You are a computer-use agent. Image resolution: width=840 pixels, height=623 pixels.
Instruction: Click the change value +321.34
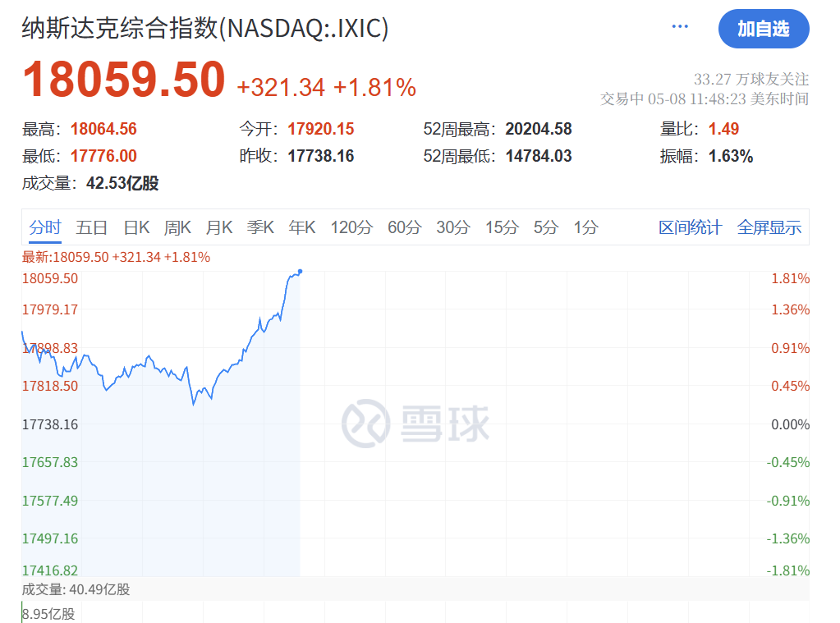click(x=281, y=87)
